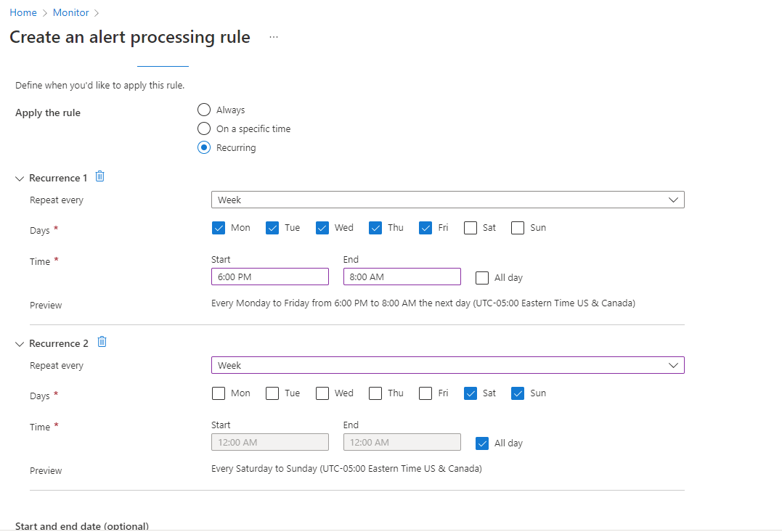This screenshot has width=782, height=532.
Task: Collapse the Recurrence 1 section
Action: pos(18,177)
